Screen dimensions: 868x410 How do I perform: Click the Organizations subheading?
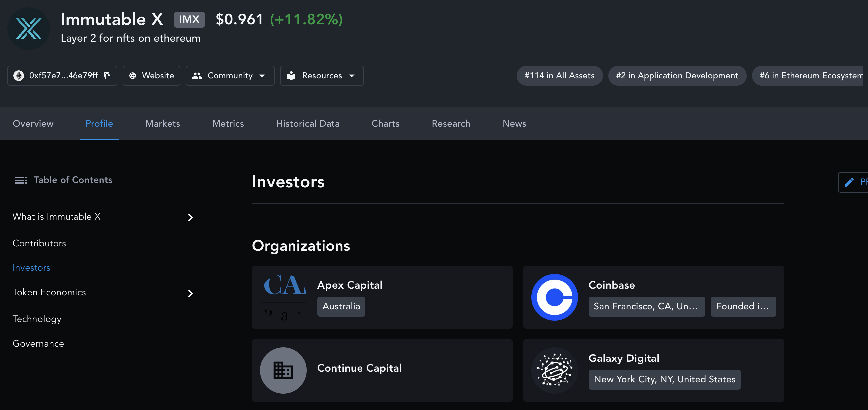coord(301,246)
